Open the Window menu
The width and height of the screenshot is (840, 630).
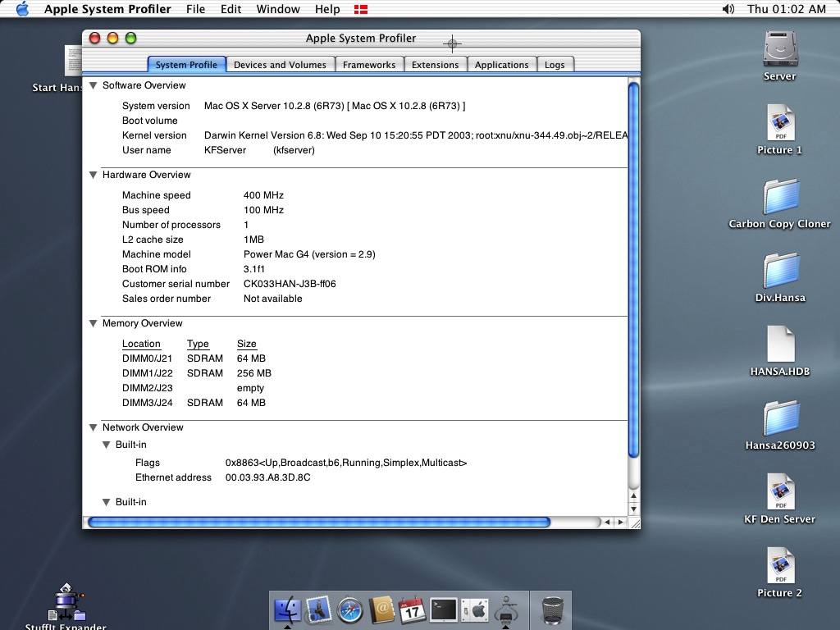point(278,9)
